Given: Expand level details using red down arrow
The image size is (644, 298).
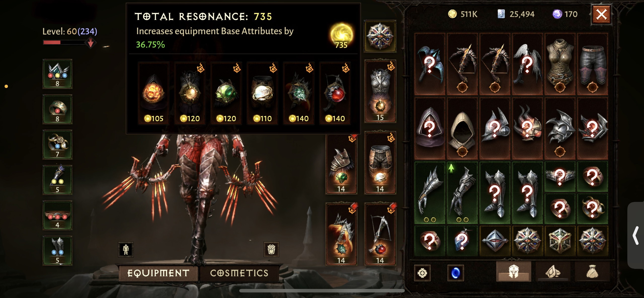Looking at the screenshot, I should point(91,42).
